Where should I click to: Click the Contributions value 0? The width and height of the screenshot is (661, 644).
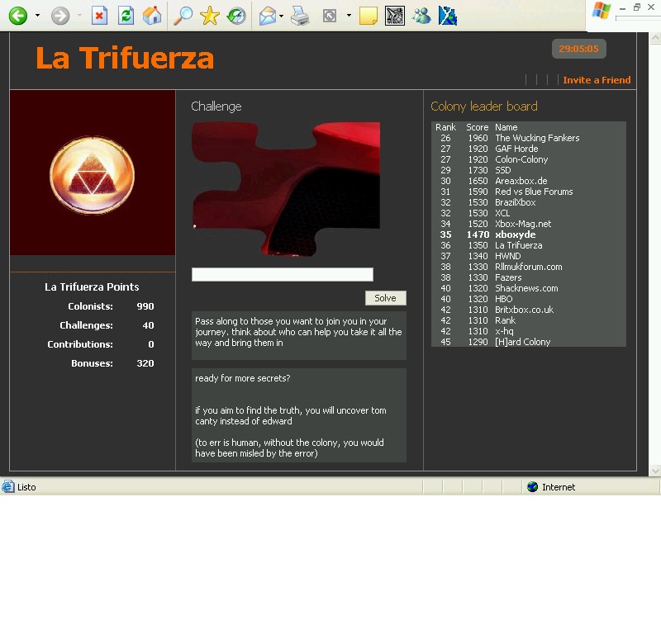click(x=151, y=344)
